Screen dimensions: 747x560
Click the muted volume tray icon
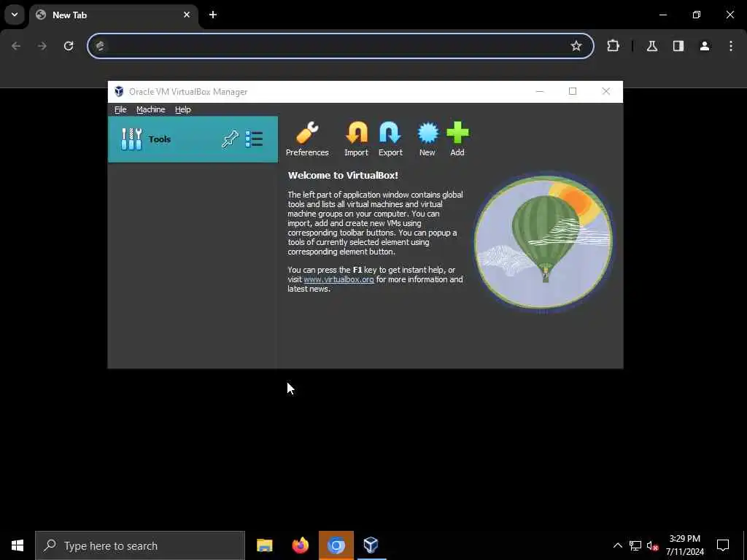[652, 545]
